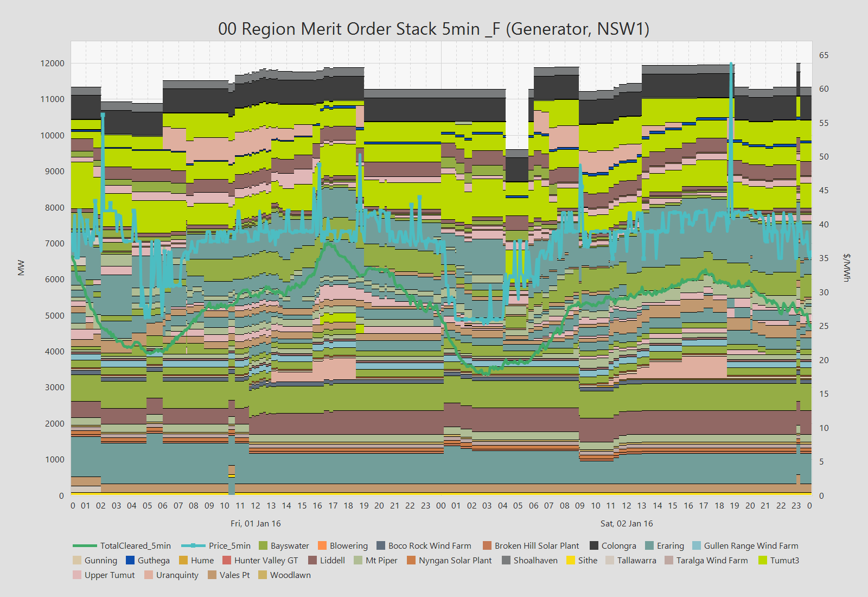Click the $/MWh right axis title
This screenshot has height=597, width=868.
pyautogui.click(x=846, y=268)
